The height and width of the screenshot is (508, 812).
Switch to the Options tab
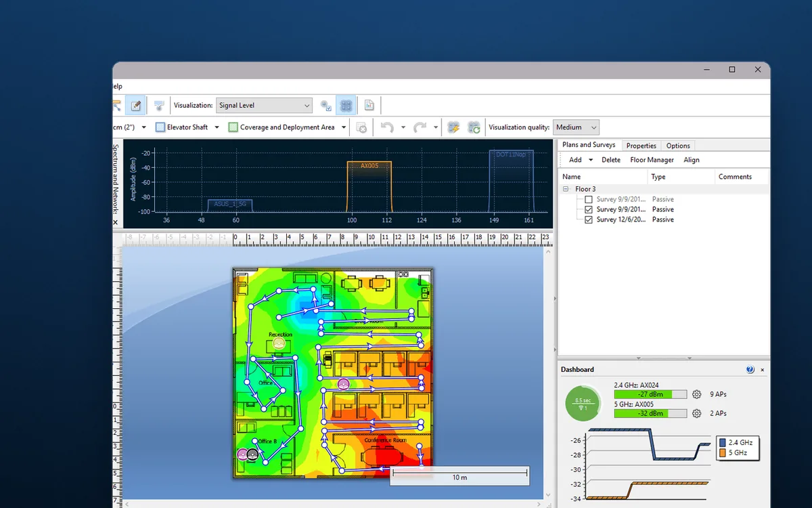click(x=678, y=146)
